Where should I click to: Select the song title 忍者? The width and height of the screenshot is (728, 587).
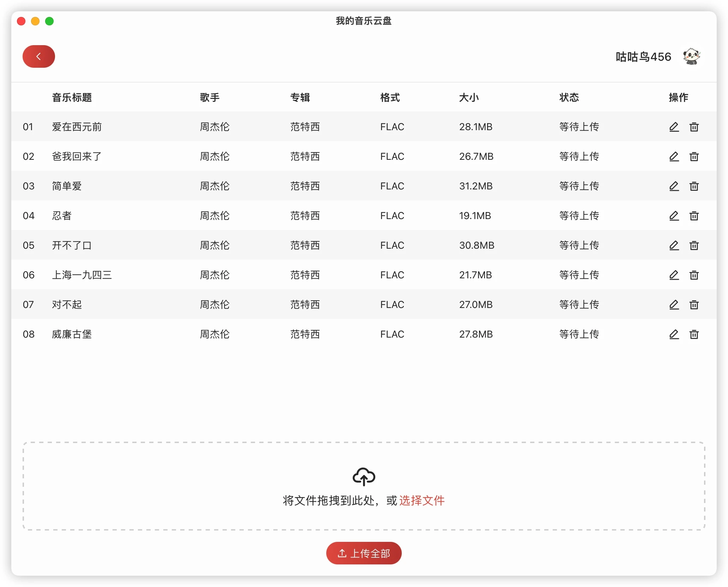62,216
